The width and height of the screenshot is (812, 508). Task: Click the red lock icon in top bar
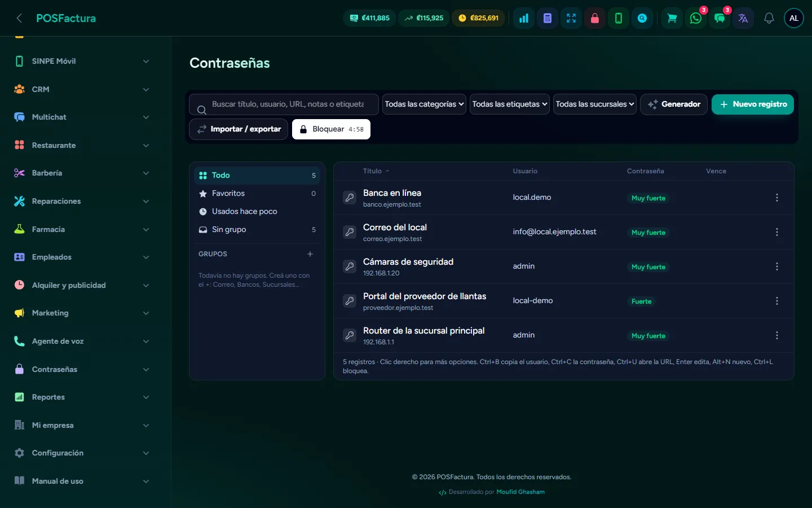(x=595, y=18)
